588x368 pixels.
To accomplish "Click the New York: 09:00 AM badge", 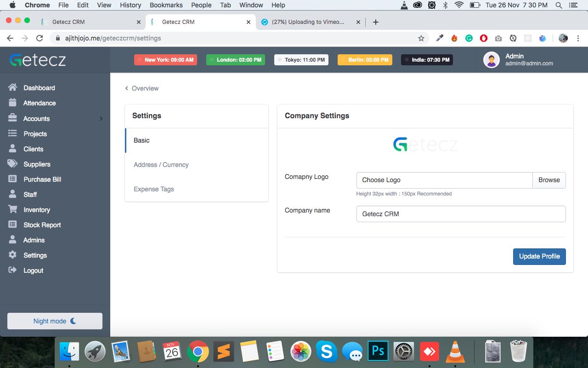I will tap(165, 60).
